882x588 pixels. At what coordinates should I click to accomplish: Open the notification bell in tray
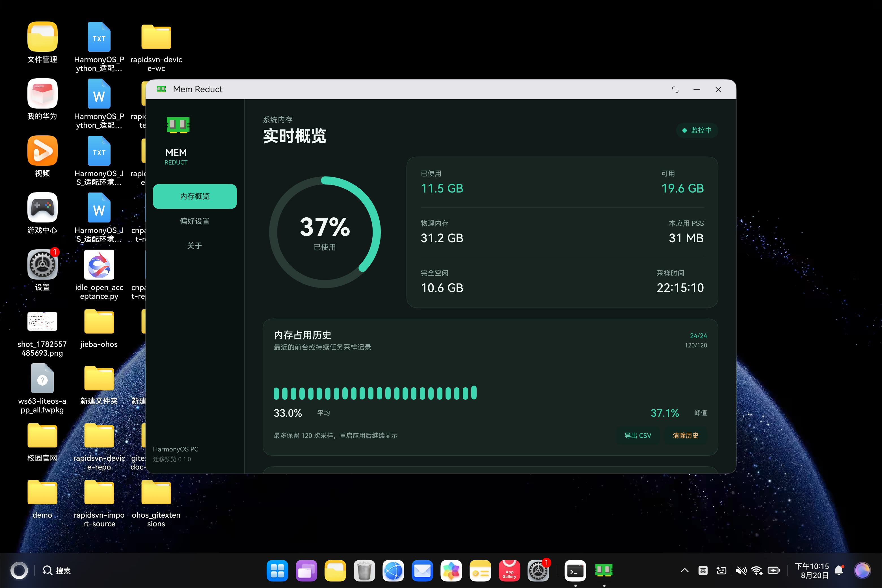[x=839, y=570]
